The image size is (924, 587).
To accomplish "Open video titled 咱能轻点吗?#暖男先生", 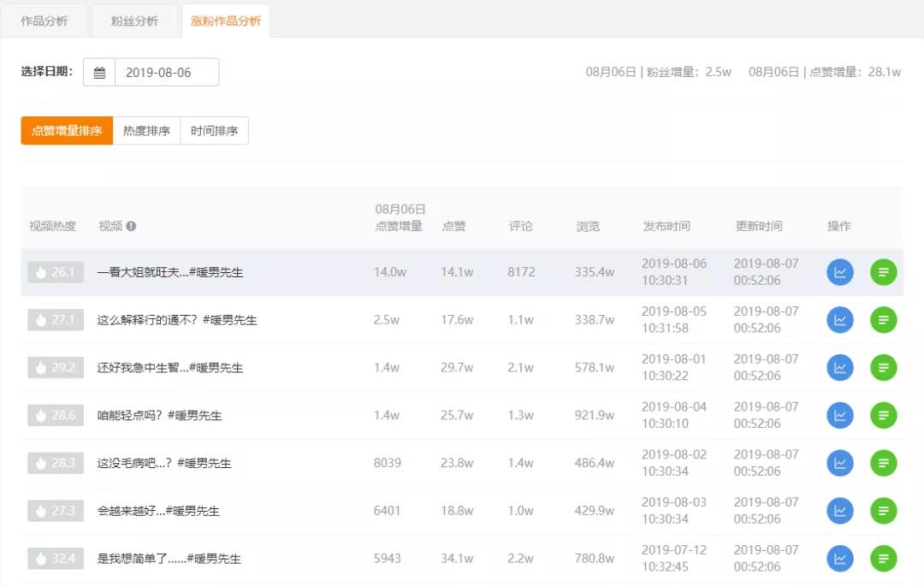I will point(159,416).
